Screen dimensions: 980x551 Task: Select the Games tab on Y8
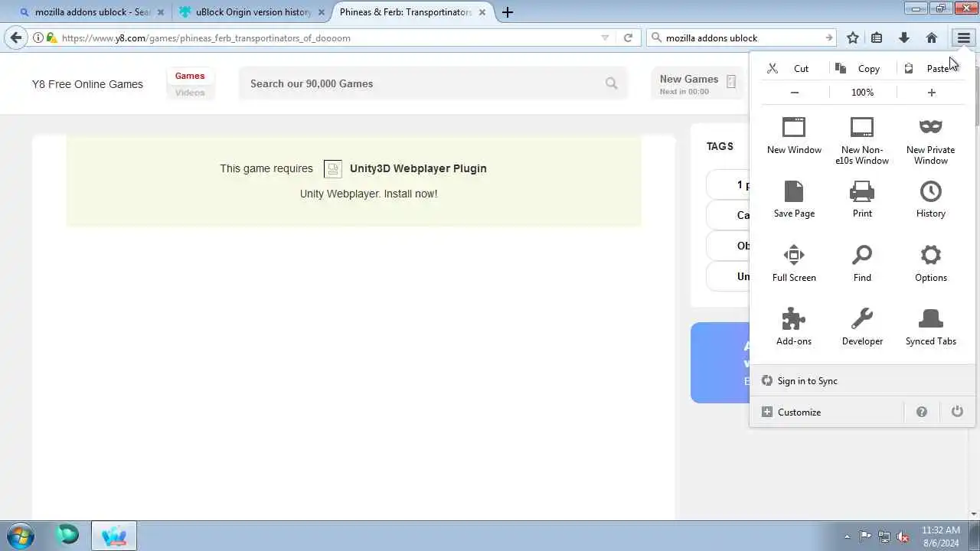190,76
